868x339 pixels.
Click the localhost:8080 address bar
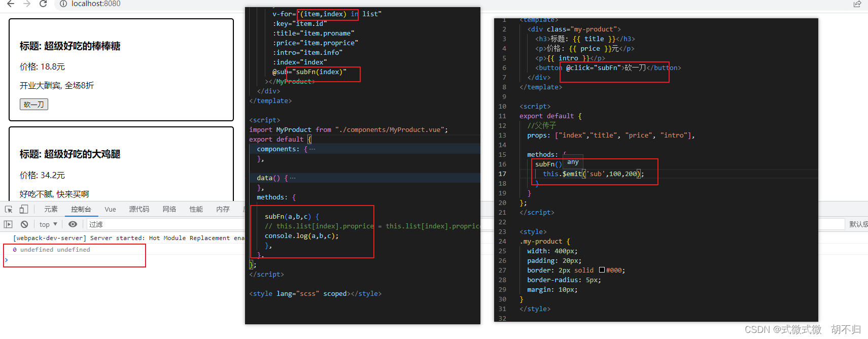point(96,4)
